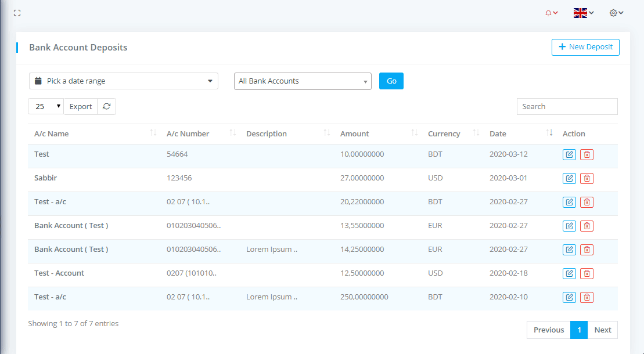The image size is (644, 354).
Task: Open the language flag selector
Action: (x=583, y=13)
